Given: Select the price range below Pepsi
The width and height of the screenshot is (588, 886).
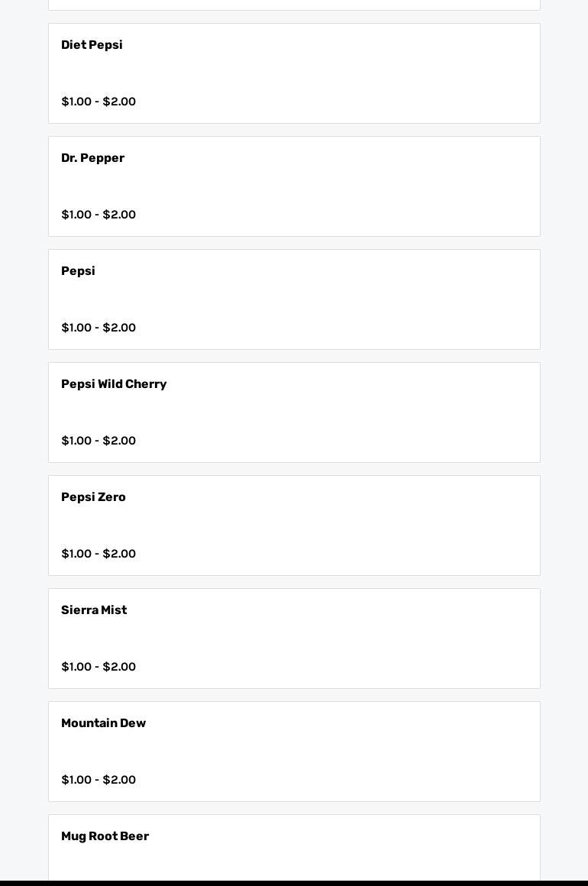Looking at the screenshot, I should tap(99, 328).
